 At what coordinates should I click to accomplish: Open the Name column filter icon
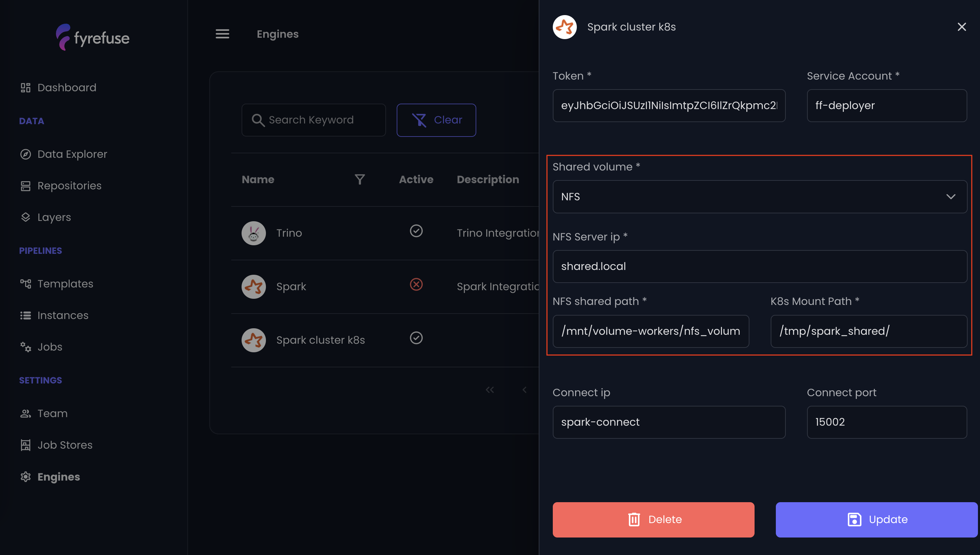point(360,179)
